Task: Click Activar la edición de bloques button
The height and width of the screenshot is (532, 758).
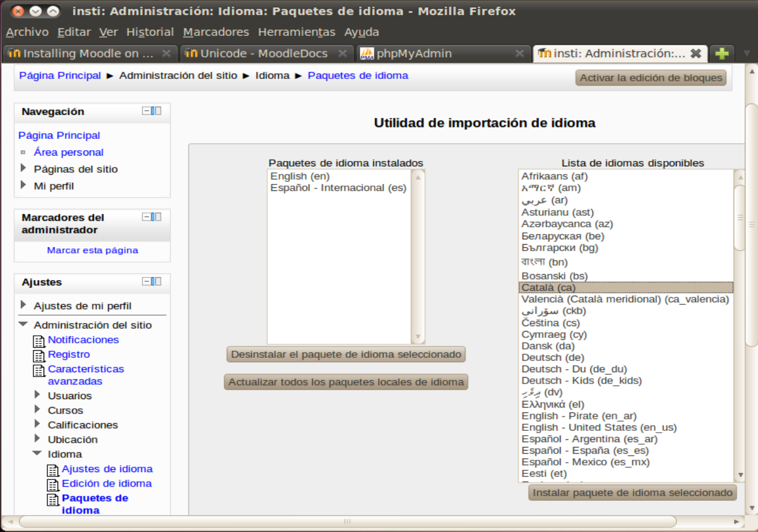Action: click(651, 78)
